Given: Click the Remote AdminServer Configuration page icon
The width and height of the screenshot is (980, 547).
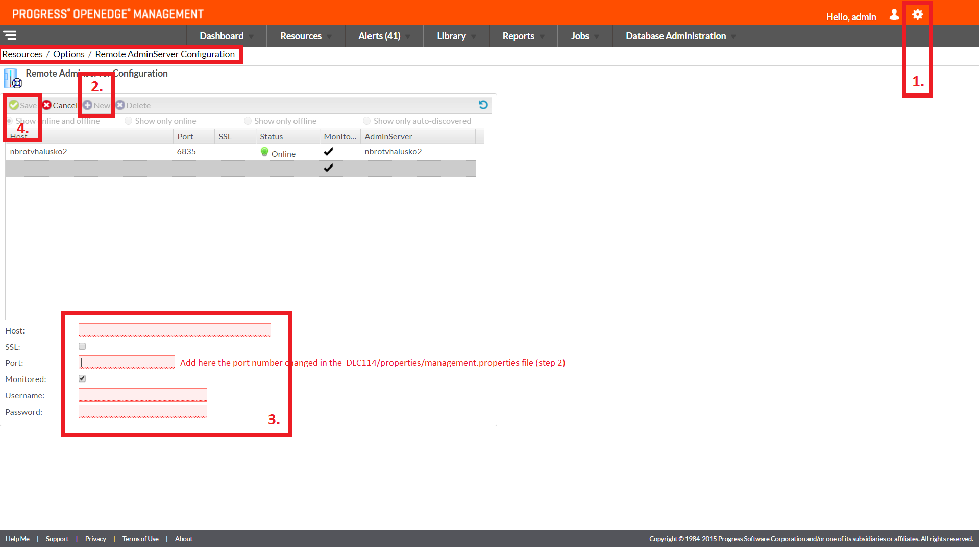Looking at the screenshot, I should [13, 79].
